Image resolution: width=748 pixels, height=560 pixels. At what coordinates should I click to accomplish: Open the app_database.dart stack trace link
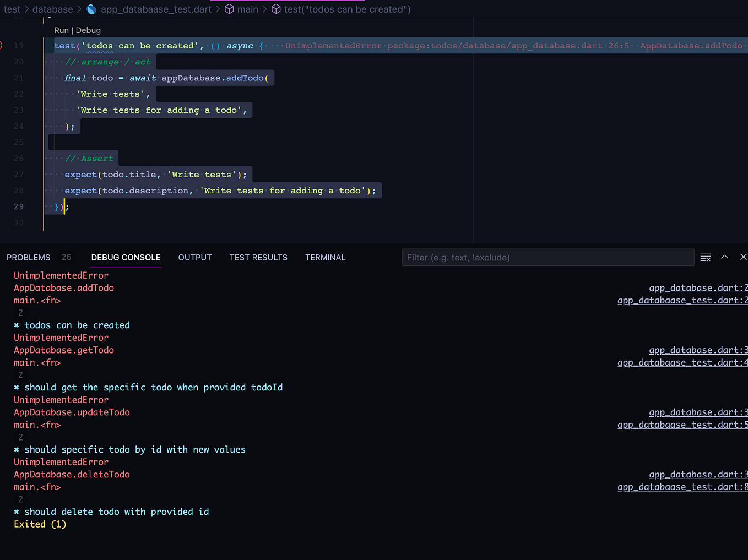click(x=698, y=287)
